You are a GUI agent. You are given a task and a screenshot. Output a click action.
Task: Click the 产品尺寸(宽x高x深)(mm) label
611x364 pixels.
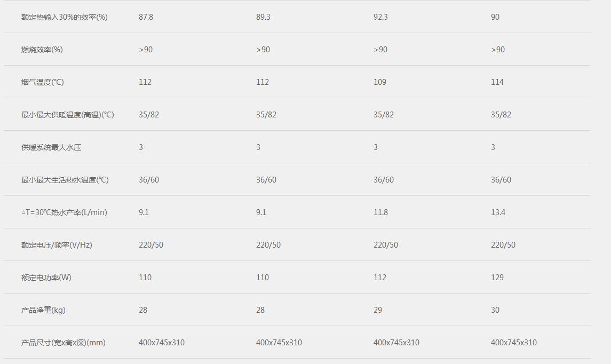[x=64, y=343]
